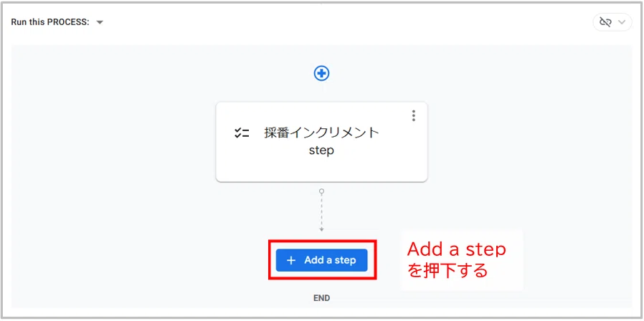Click the plus icon inside Add a step
This screenshot has width=644, height=321.
pyautogui.click(x=290, y=260)
